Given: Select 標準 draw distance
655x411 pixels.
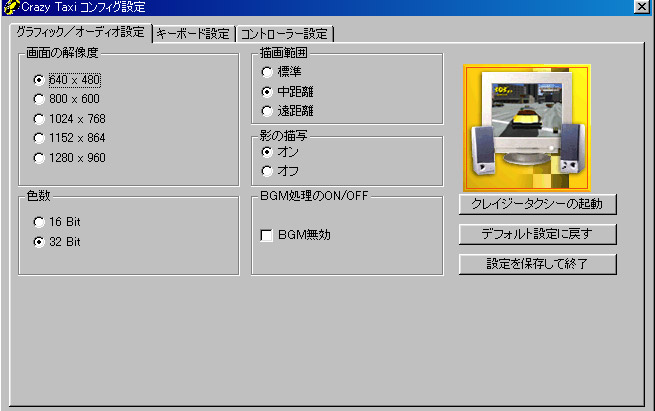Looking at the screenshot, I should [x=267, y=72].
